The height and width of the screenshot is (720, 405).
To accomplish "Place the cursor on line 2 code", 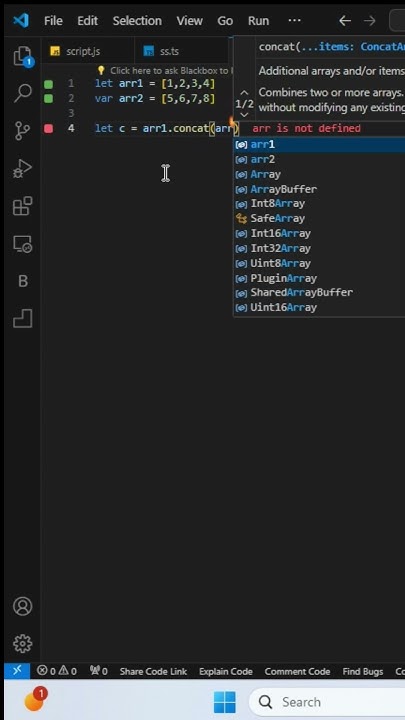I will pos(155,98).
